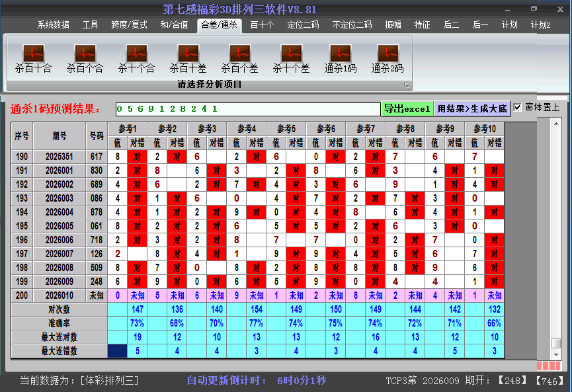The image size is (572, 392).
Task: Toggle the 窗体置上 always-on-top checkbox
Action: 518,108
